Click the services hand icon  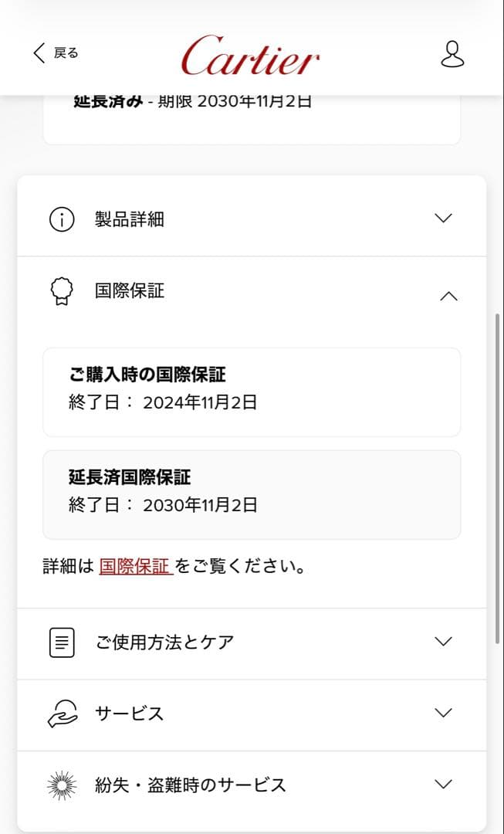pyautogui.click(x=62, y=714)
